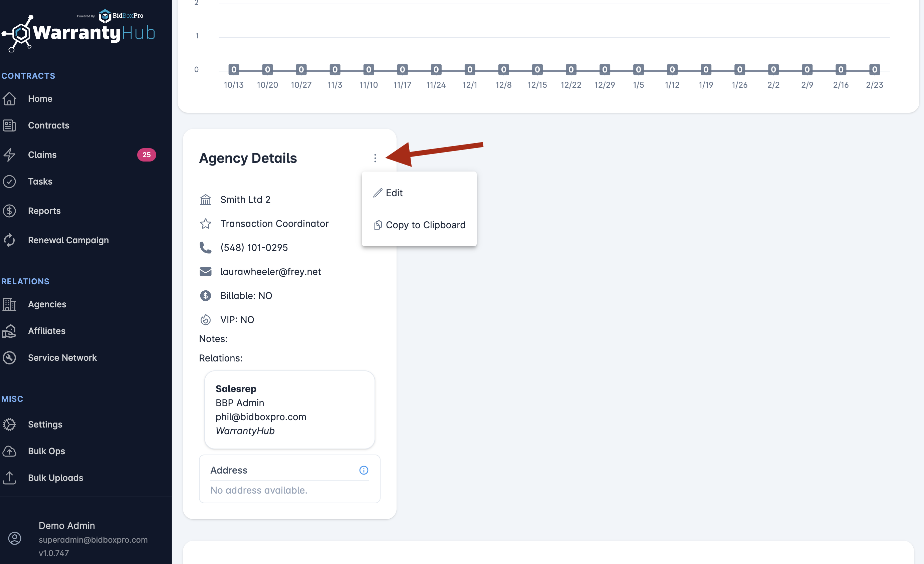Click the 25 claims badge
Image resolution: width=924 pixels, height=564 pixels.
tap(146, 155)
